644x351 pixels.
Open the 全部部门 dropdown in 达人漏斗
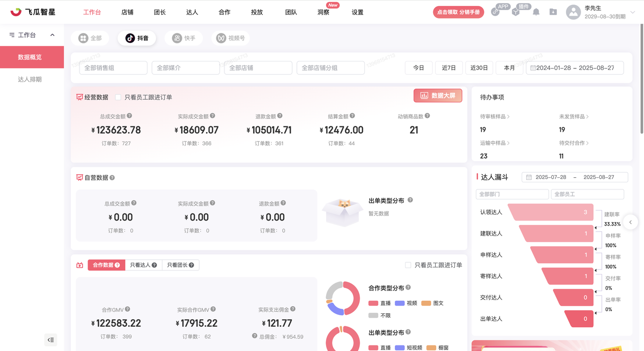click(x=512, y=194)
